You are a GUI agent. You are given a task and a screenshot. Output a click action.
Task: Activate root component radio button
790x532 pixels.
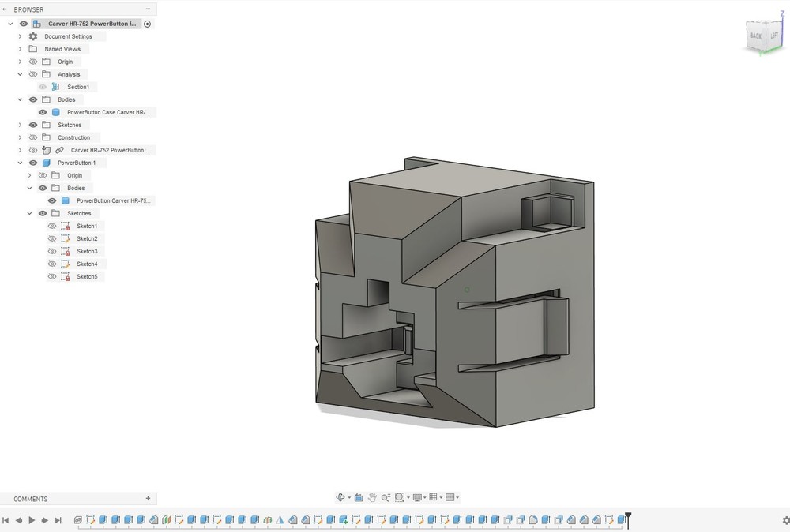click(147, 24)
